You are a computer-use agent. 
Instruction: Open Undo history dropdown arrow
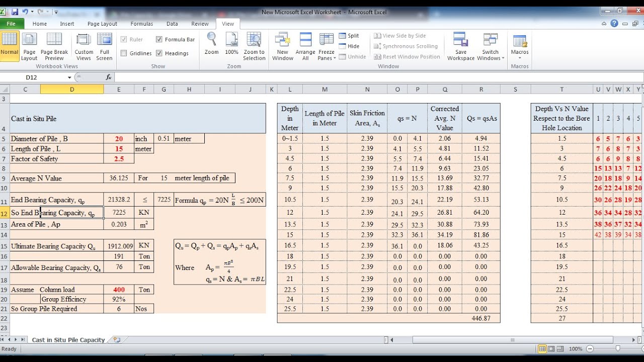click(x=32, y=12)
